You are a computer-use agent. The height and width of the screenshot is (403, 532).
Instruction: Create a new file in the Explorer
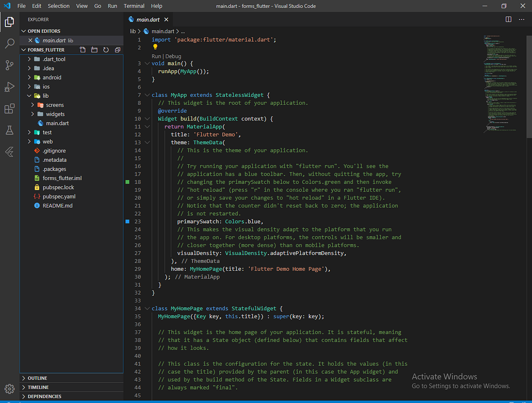click(x=82, y=50)
